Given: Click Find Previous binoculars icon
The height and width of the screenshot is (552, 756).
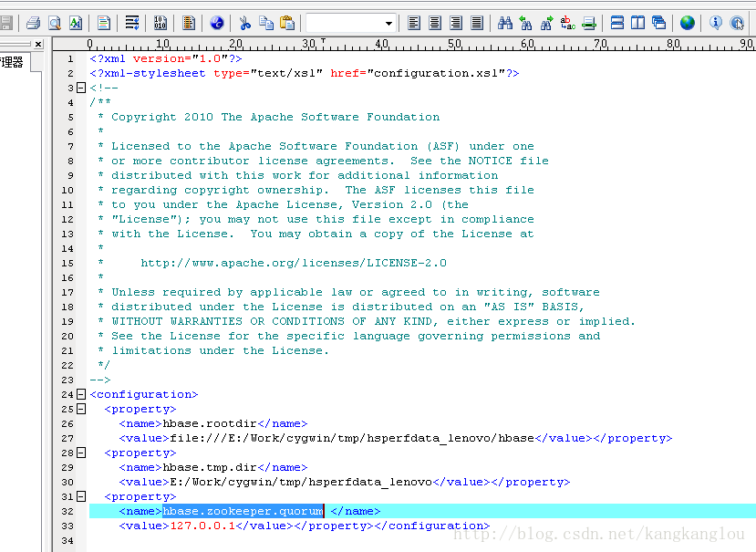Looking at the screenshot, I should click(525, 23).
